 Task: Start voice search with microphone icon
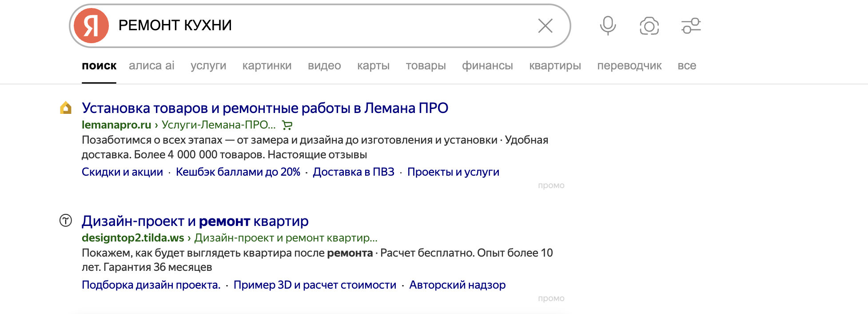point(608,25)
